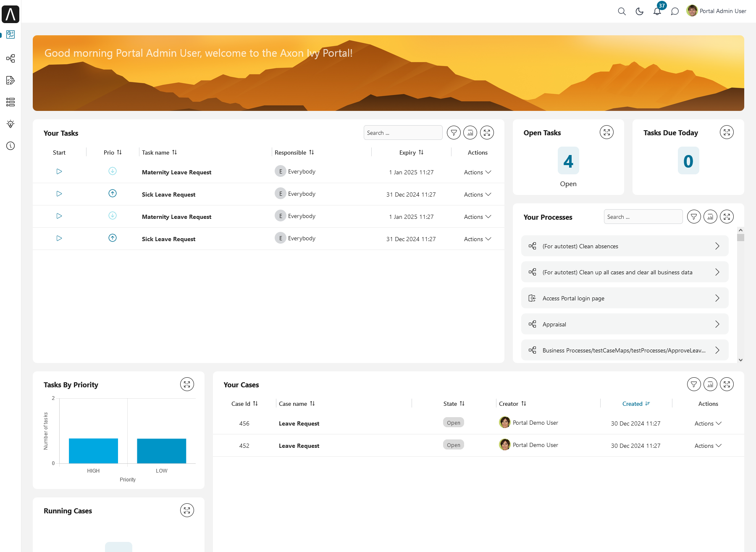
Task: Expand Your Tasks widget to fullscreen
Action: (x=487, y=133)
